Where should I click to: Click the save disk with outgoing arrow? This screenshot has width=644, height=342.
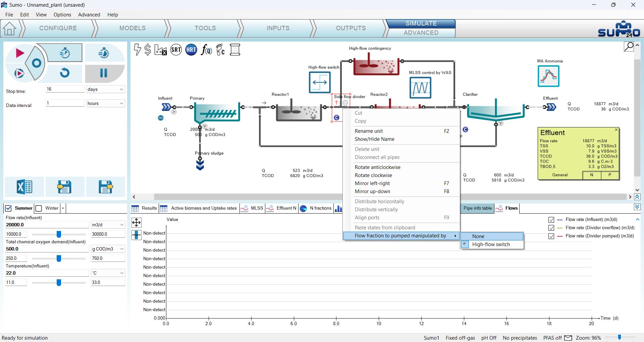click(x=105, y=187)
